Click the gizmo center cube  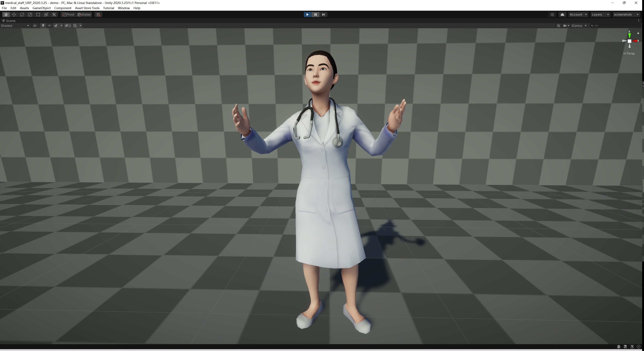[629, 41]
